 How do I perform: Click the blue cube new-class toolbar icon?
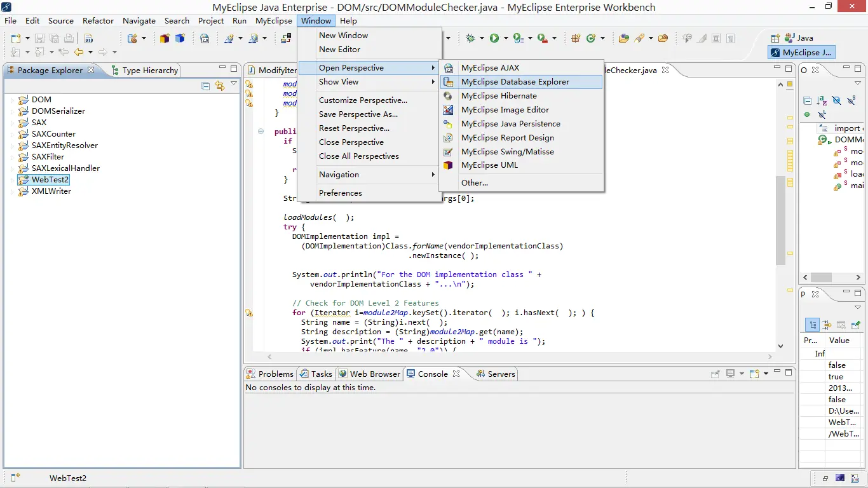click(x=180, y=38)
